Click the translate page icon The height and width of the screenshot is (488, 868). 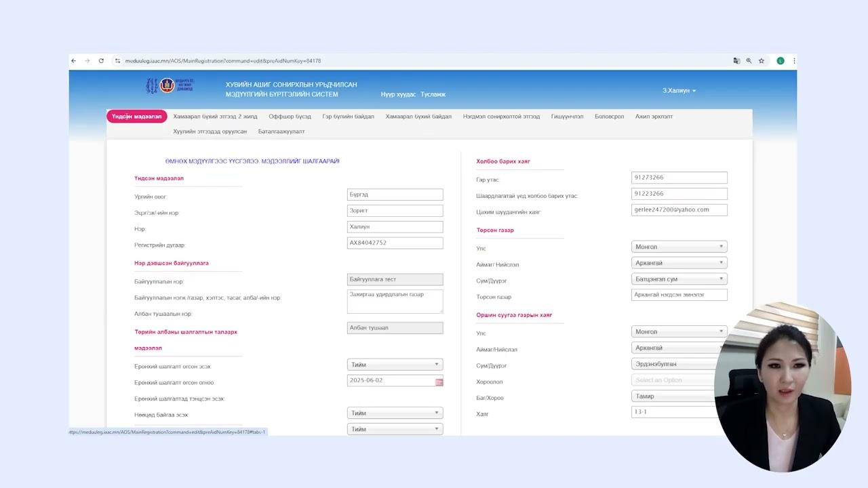pyautogui.click(x=736, y=61)
